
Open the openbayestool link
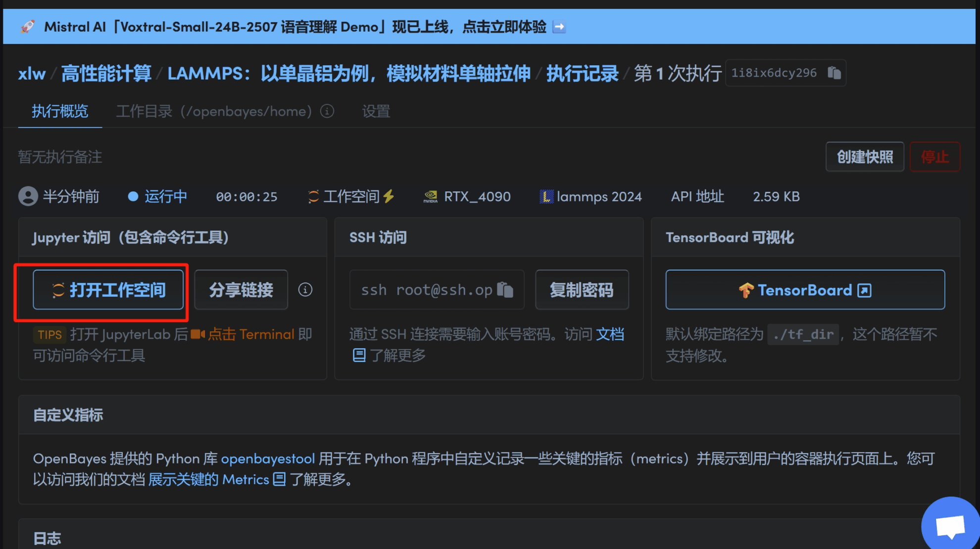pyautogui.click(x=268, y=459)
